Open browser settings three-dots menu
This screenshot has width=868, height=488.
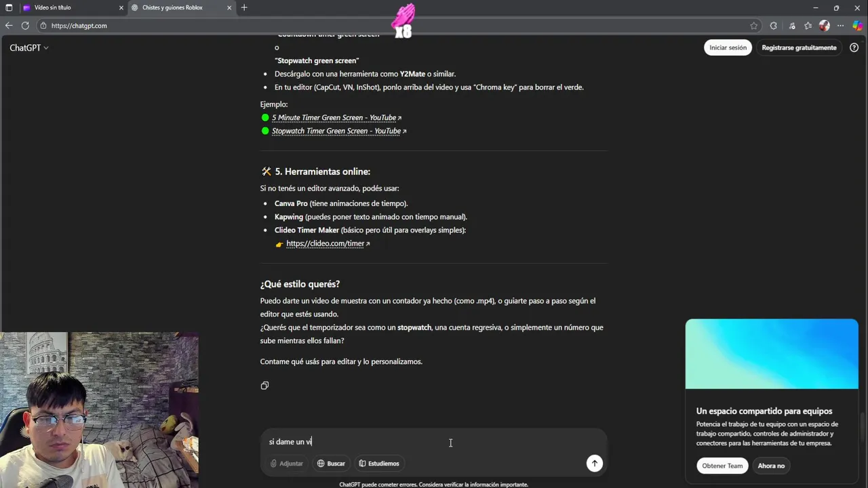pos(842,26)
